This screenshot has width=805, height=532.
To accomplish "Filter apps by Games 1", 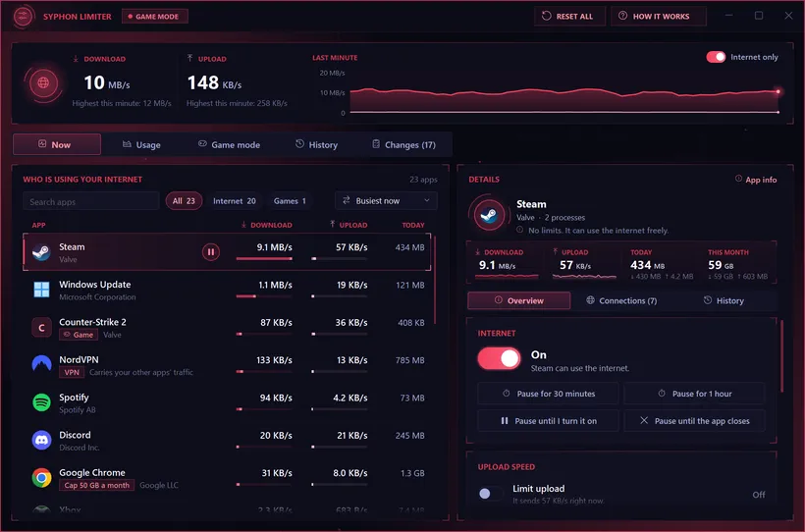I will point(290,201).
